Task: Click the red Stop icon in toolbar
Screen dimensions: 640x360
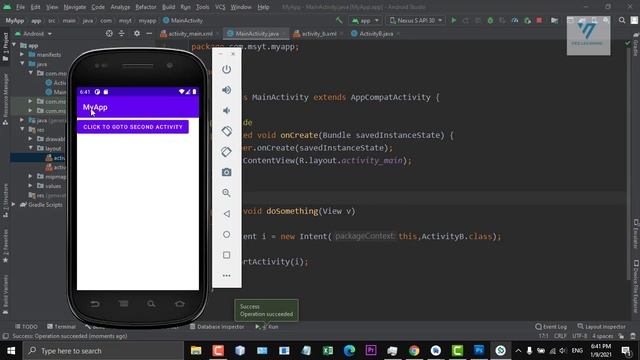Action: coord(539,20)
